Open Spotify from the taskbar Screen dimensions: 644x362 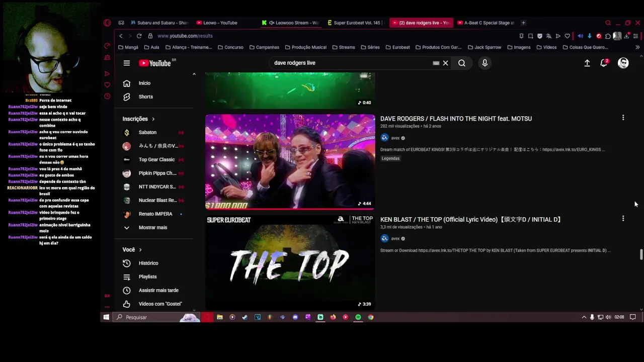(358, 317)
